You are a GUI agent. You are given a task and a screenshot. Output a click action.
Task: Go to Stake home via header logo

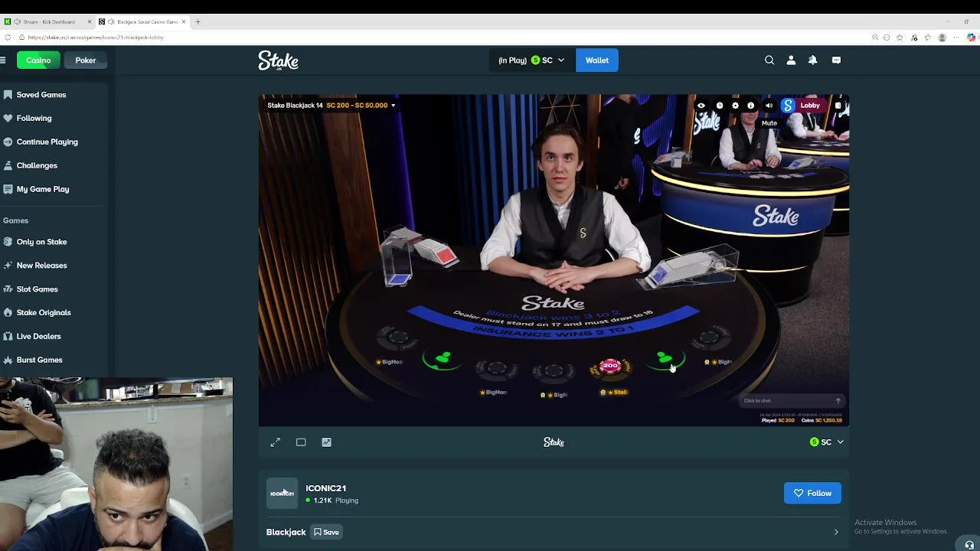coord(278,60)
